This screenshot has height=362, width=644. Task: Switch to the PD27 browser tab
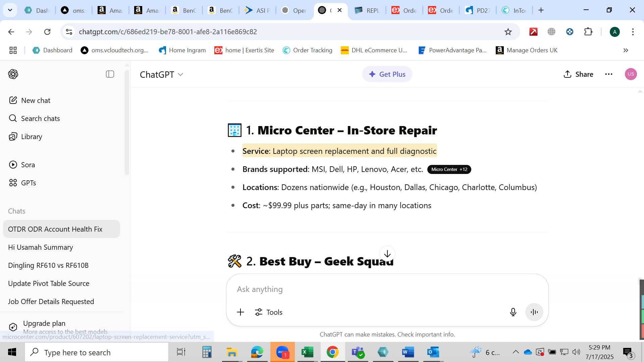[478, 10]
